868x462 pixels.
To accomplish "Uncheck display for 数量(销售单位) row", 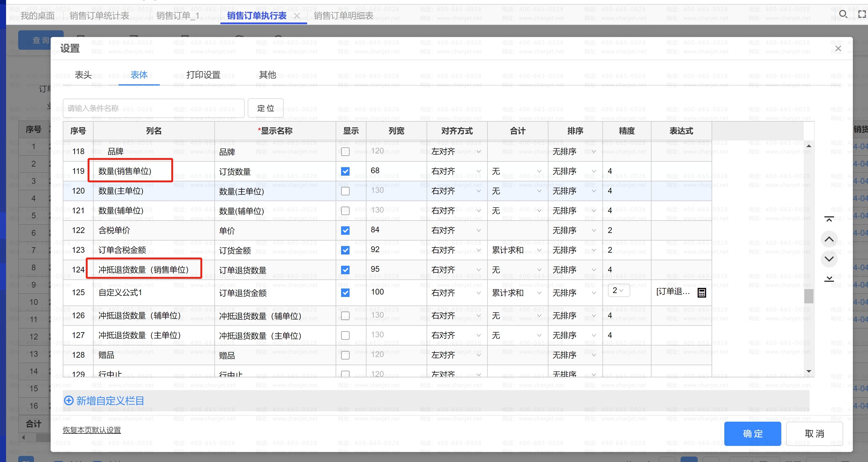I will 345,171.
